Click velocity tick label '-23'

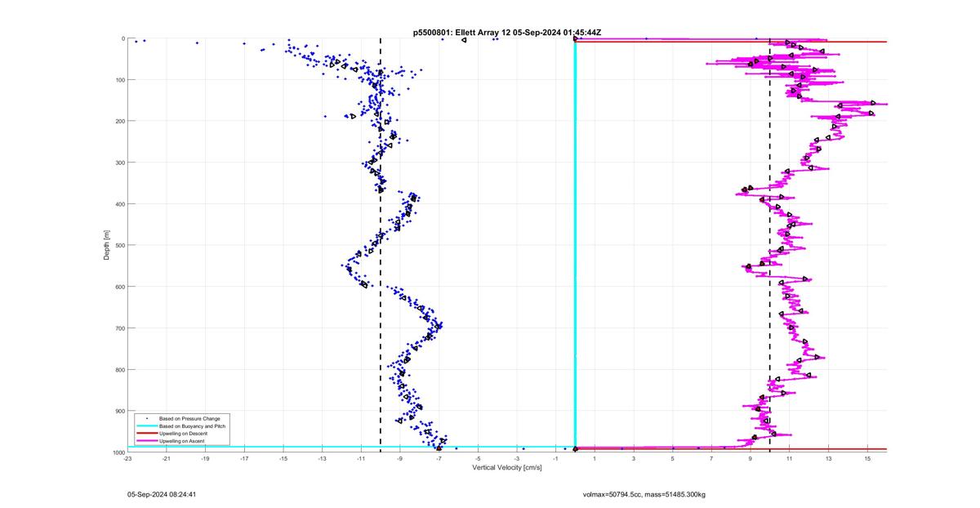[x=127, y=459]
